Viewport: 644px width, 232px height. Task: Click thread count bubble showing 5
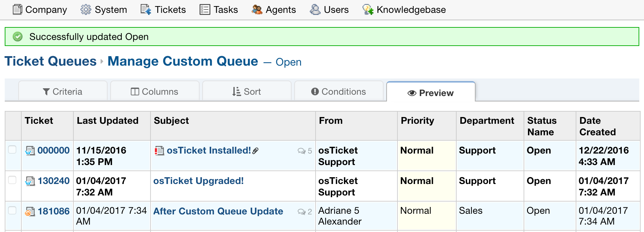[x=304, y=151]
